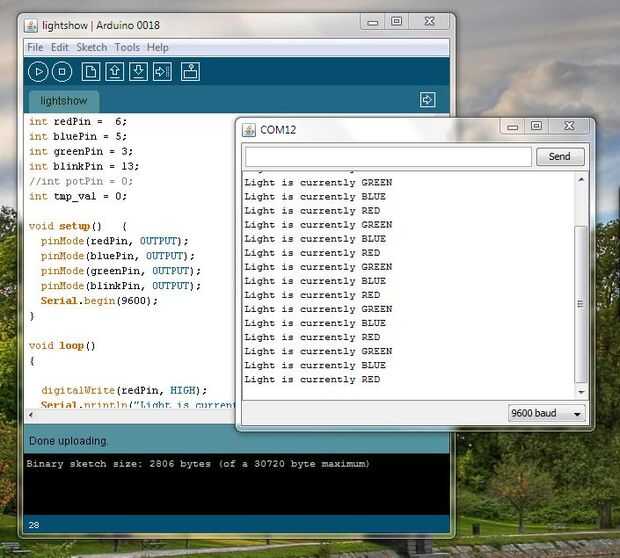Click 'pinMode(redPin, OUTPUT);' line
The height and width of the screenshot is (558, 620).
pos(115,241)
